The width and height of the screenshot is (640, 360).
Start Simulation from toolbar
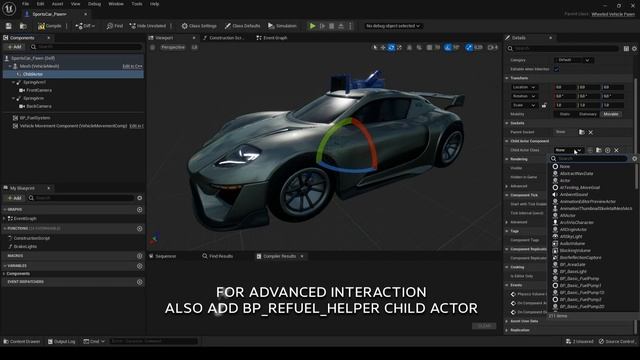[x=282, y=26]
